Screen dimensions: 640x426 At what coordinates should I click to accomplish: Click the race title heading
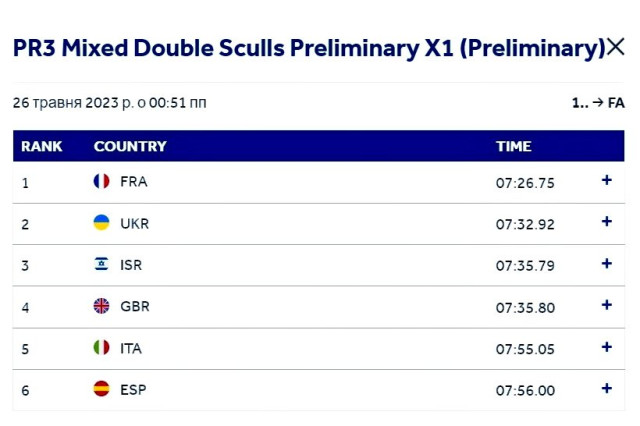click(308, 48)
